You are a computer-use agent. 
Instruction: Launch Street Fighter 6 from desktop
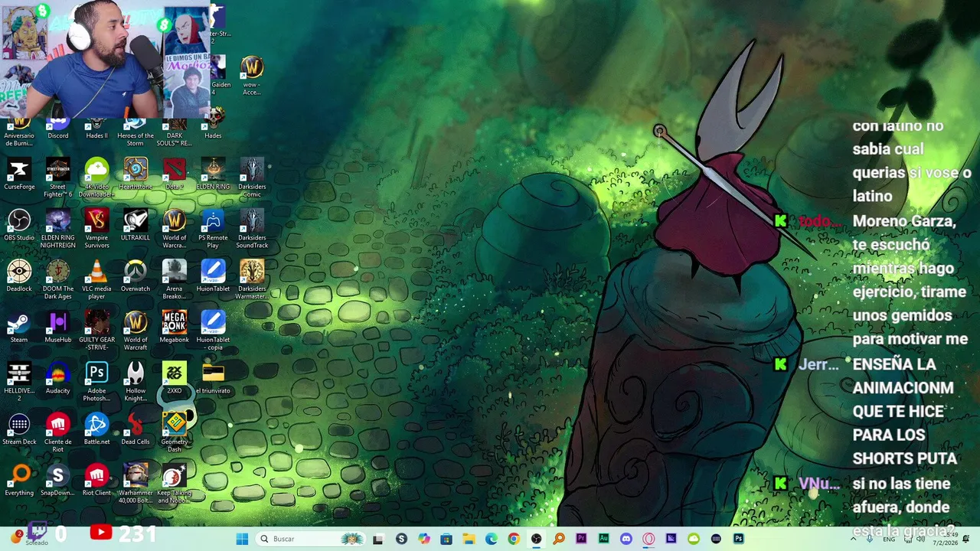[58, 178]
